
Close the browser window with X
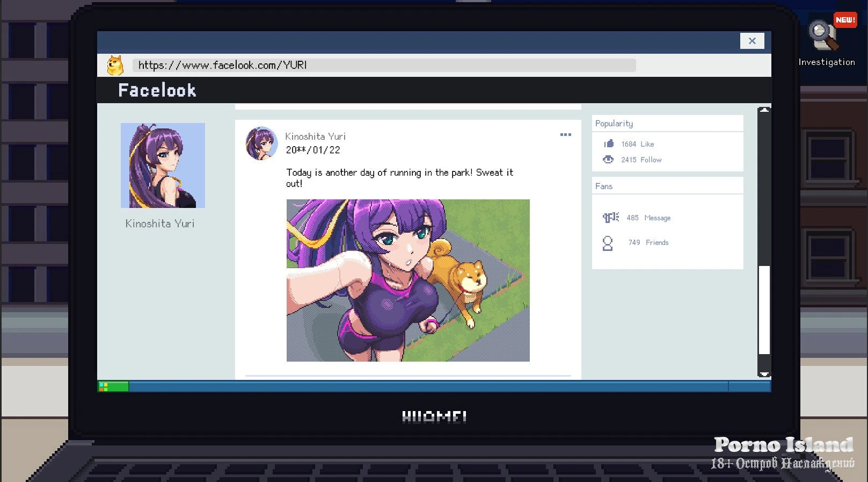pyautogui.click(x=752, y=41)
